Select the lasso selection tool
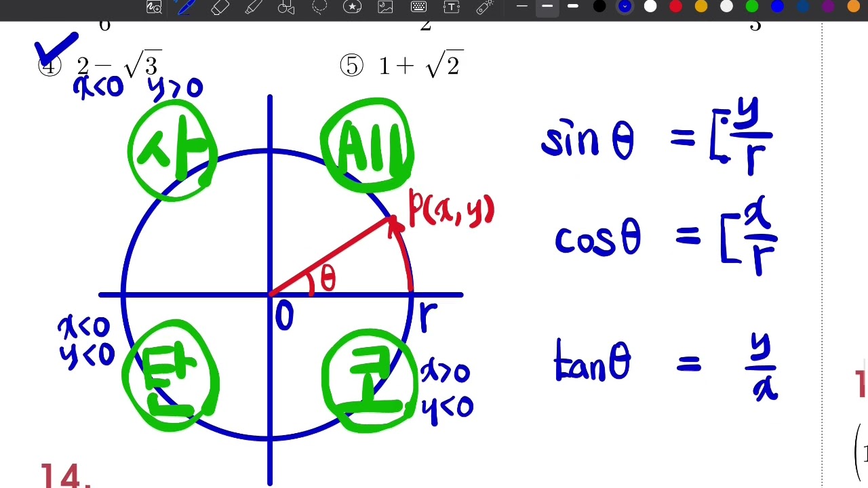This screenshot has width=868, height=488. [319, 7]
